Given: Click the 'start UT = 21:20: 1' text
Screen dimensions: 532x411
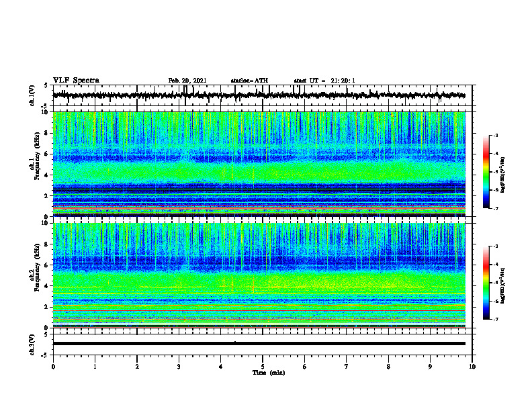Looking at the screenshot, I should point(324,81).
